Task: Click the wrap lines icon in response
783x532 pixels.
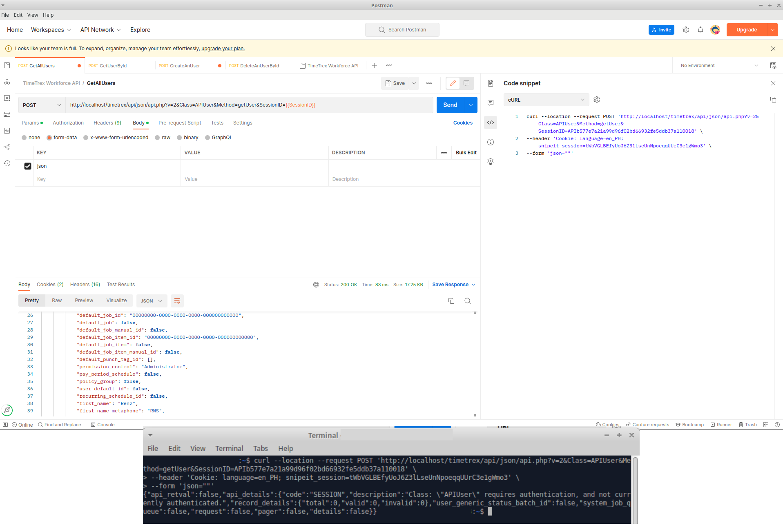Action: 177,301
